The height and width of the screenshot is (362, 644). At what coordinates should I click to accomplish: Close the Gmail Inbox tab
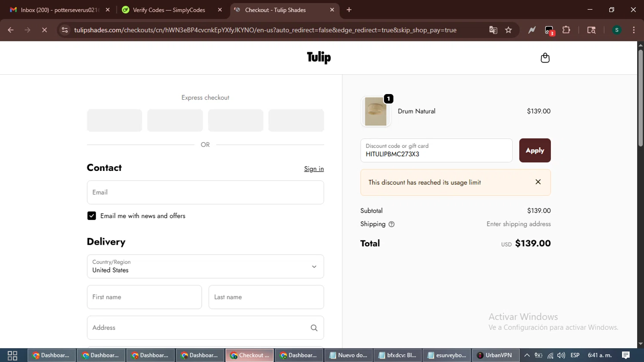pyautogui.click(x=108, y=10)
